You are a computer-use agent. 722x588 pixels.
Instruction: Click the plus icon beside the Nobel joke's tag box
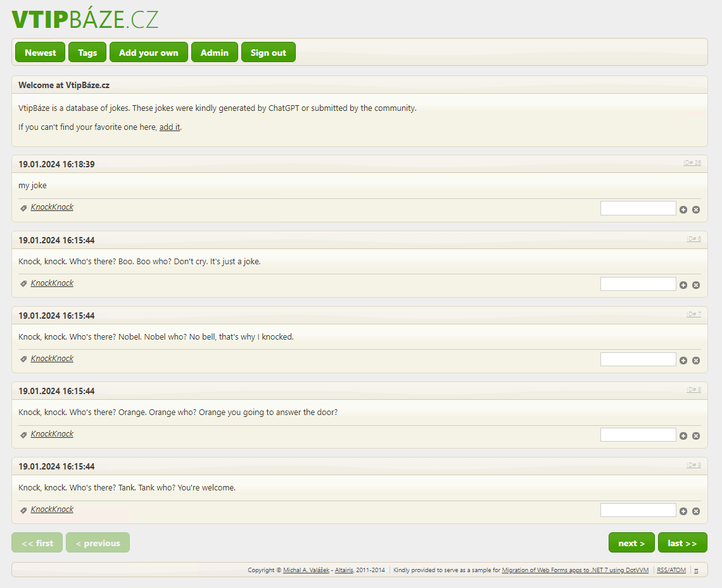pyautogui.click(x=683, y=360)
